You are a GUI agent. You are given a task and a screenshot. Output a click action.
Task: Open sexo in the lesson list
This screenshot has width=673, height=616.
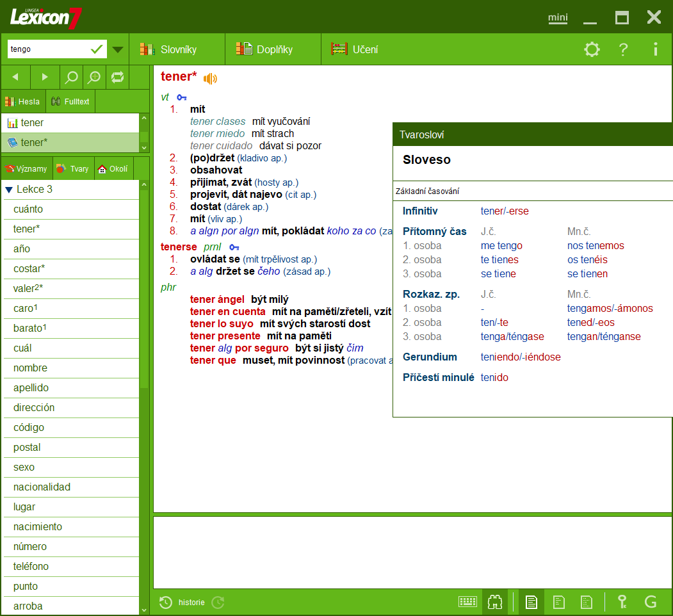pyautogui.click(x=71, y=467)
